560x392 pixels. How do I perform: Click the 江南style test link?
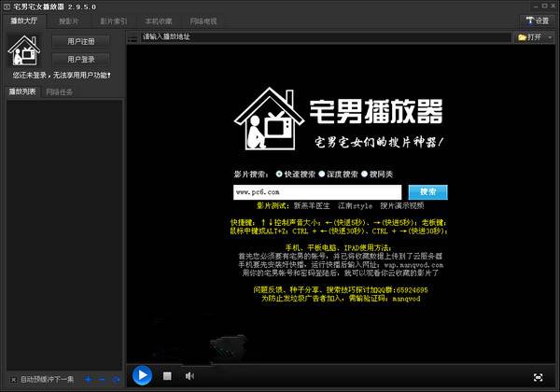coord(355,206)
